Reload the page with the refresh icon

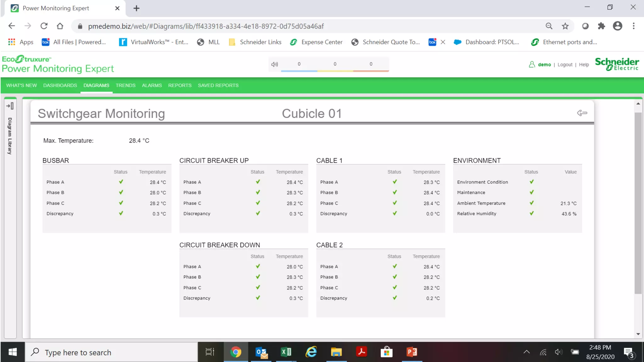[44, 26]
